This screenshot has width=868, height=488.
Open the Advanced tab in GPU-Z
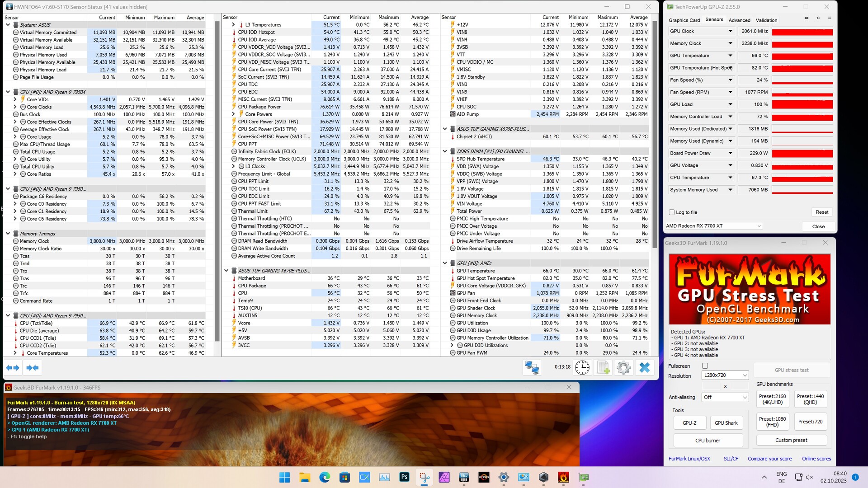tap(740, 20)
